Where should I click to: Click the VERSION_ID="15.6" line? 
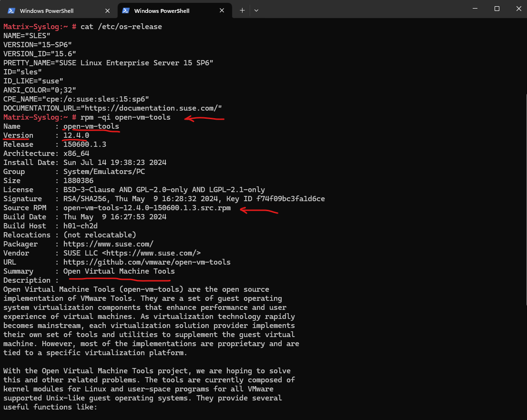click(40, 54)
